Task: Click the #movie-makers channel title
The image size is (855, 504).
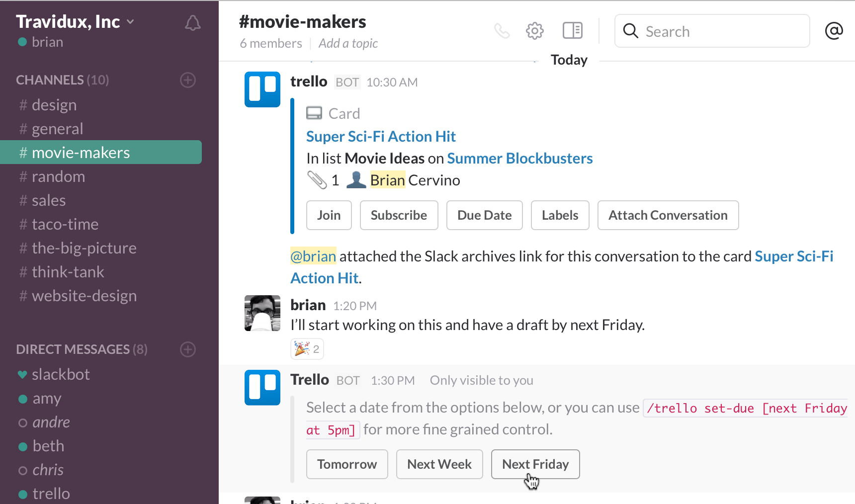Action: click(x=302, y=22)
